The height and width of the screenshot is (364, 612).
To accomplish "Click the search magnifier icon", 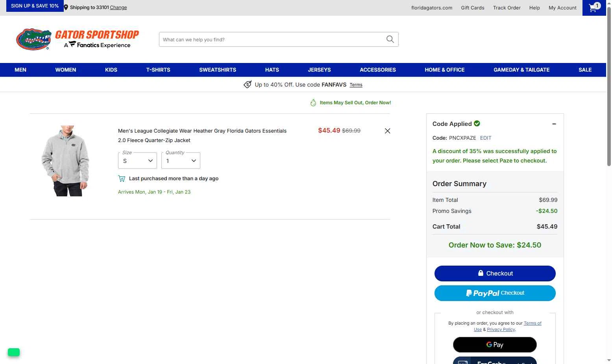I will tap(390, 39).
